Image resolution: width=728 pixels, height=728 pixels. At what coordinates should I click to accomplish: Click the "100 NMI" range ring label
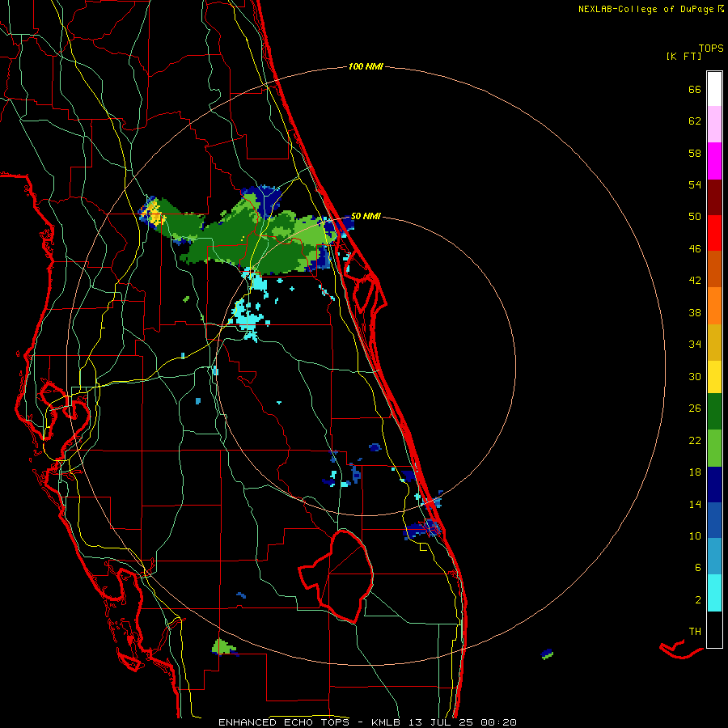point(366,66)
